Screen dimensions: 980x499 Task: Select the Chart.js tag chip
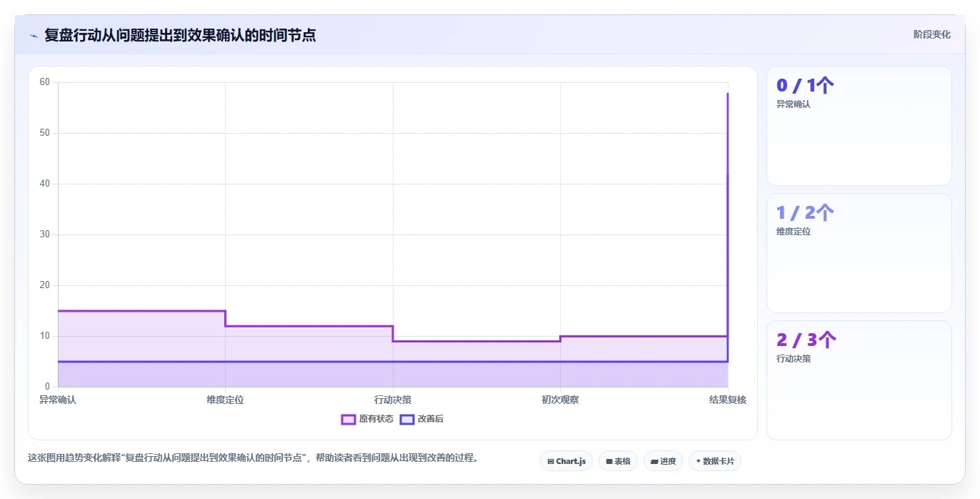coord(566,461)
